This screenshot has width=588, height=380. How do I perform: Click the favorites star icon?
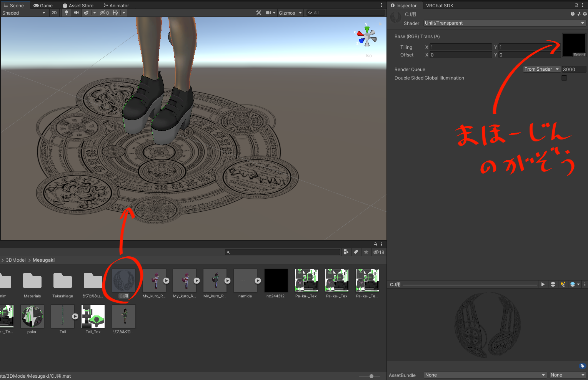(x=366, y=252)
